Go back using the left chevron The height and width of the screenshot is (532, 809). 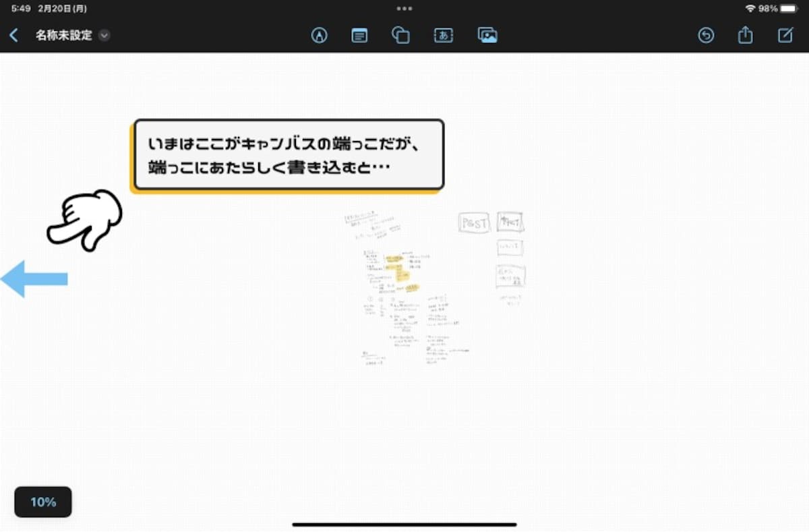click(14, 35)
